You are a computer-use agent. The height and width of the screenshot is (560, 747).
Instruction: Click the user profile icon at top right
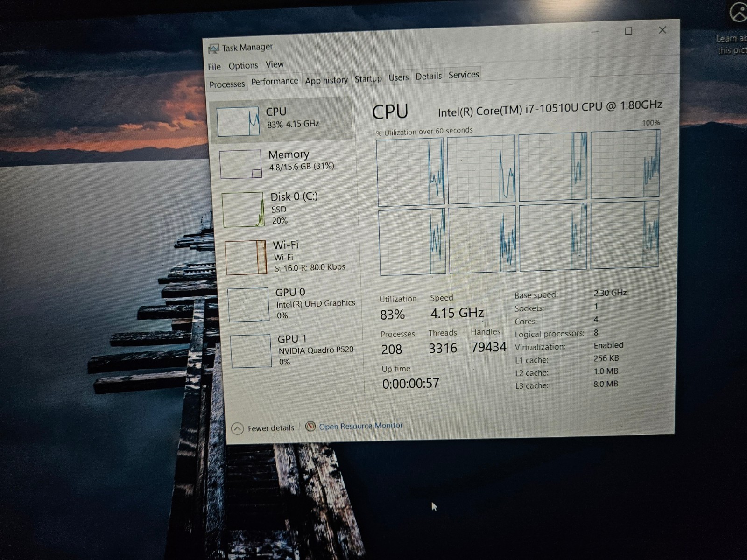[x=739, y=12]
